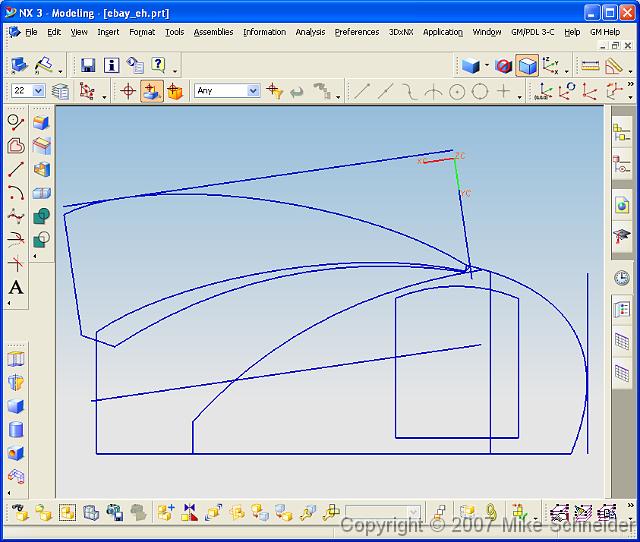Screen dimensions: 640x542
Task: Click the question mark help icon
Action: point(158,65)
